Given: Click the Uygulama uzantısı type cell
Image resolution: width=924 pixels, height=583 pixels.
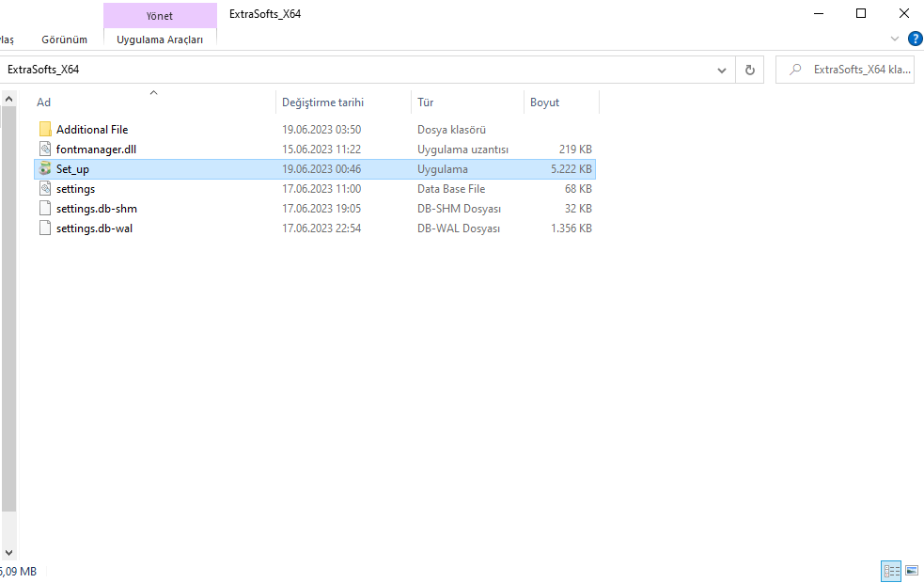Looking at the screenshot, I should click(x=462, y=150).
